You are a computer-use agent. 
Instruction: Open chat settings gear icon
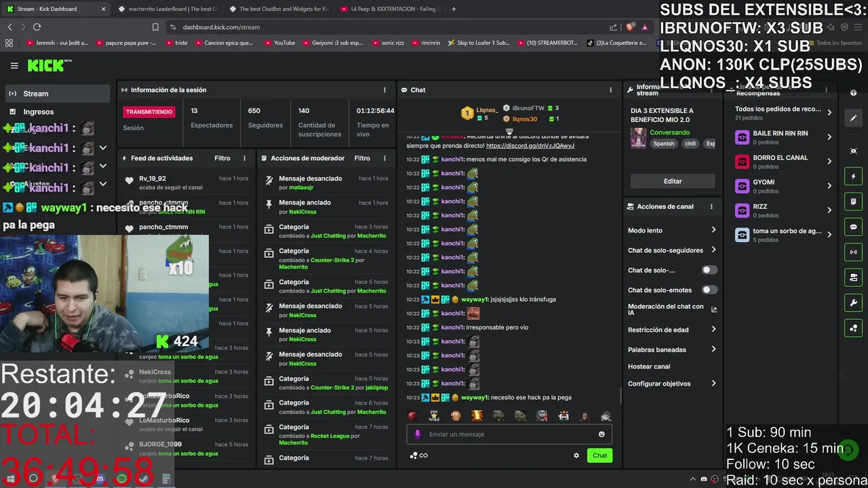[576, 455]
